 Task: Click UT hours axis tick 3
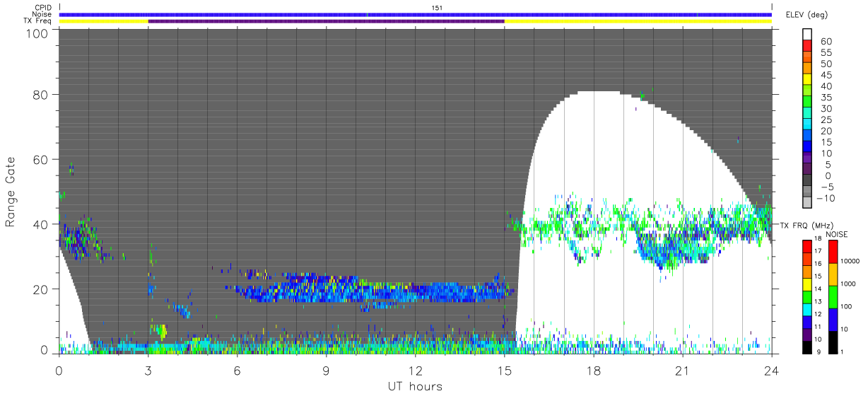[148, 370]
